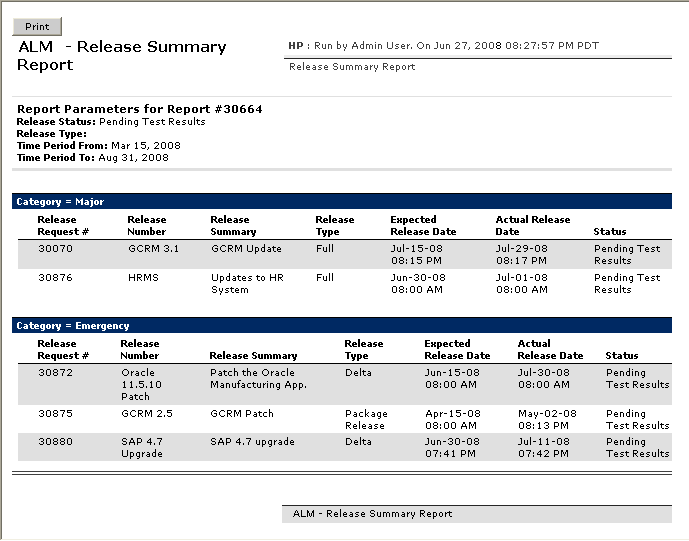
Task: Click actual release date 'Jul-29-08 08:17 PM'
Action: (522, 254)
